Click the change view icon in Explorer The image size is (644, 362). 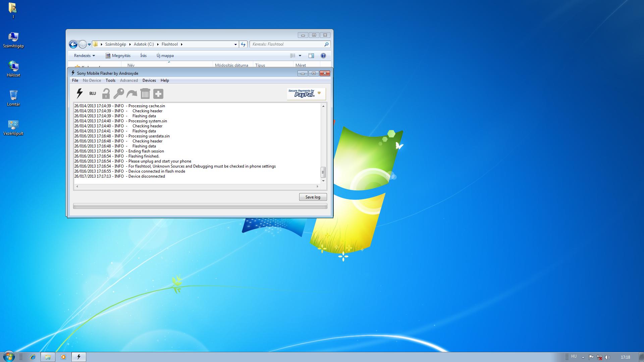pos(293,56)
